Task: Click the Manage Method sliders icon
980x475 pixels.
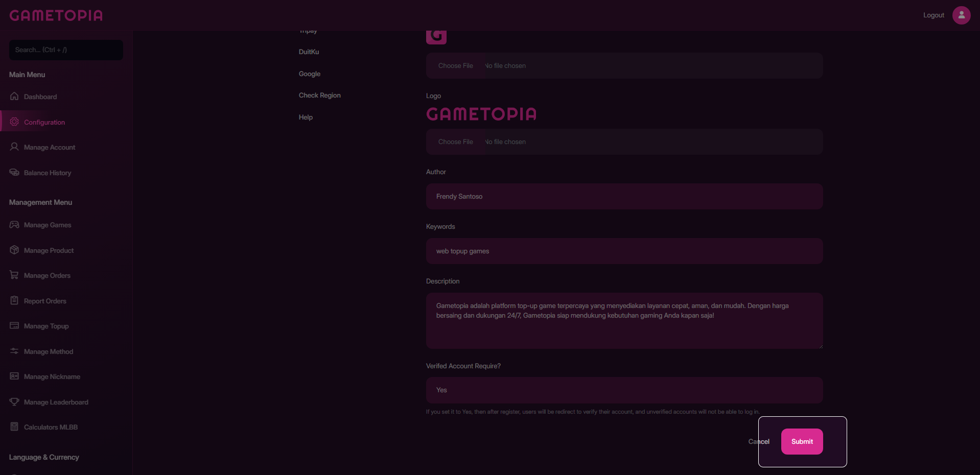Action: coord(14,351)
